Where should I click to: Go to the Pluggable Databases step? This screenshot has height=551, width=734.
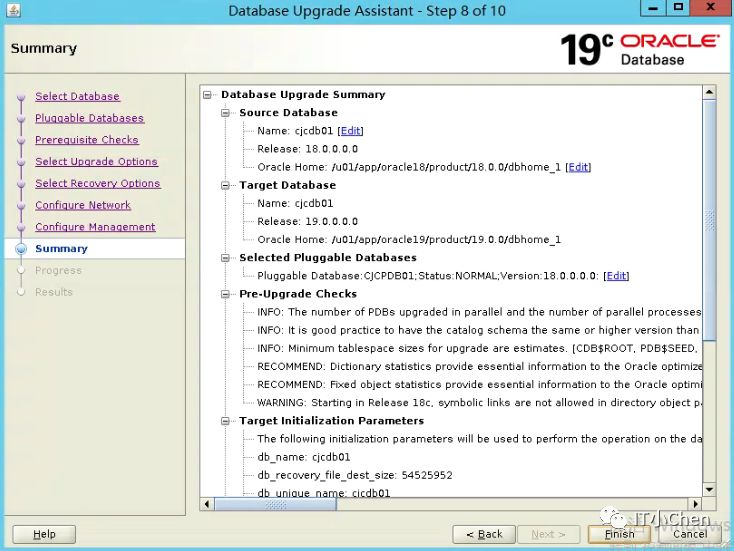click(x=89, y=118)
